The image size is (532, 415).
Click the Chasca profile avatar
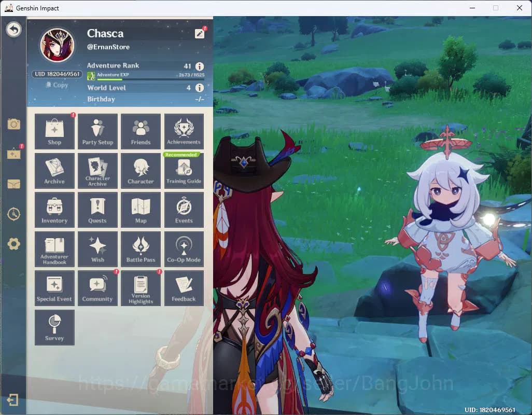point(57,46)
